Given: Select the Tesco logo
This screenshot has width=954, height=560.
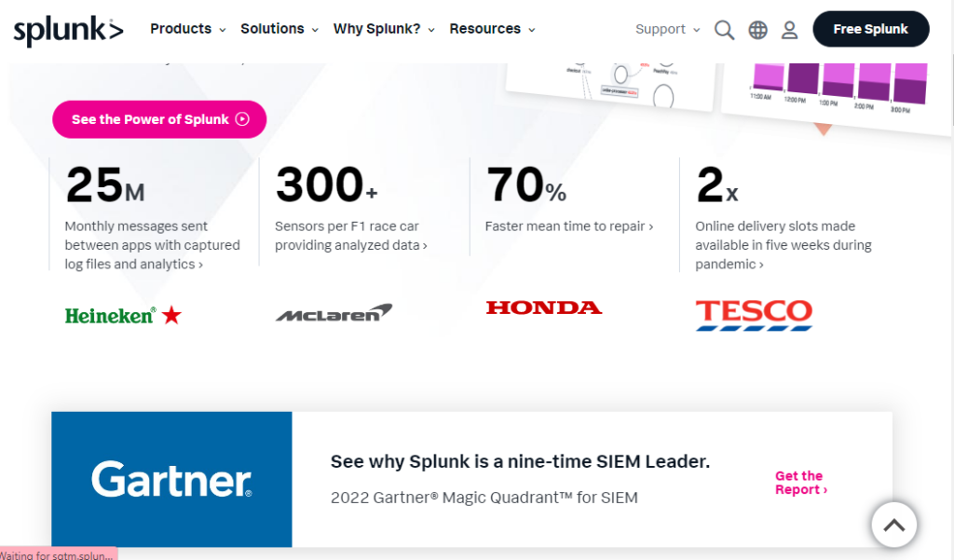Looking at the screenshot, I should click(753, 315).
